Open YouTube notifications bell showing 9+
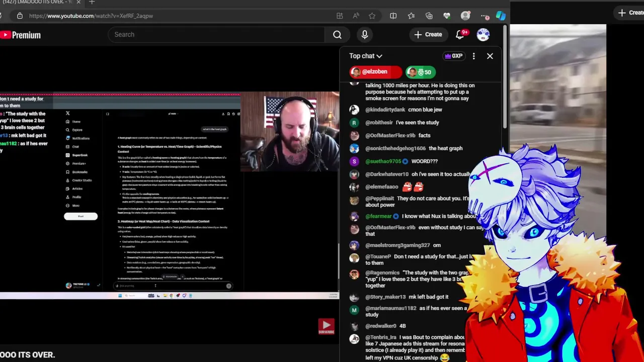Viewport: 644px width, 362px height. click(460, 35)
